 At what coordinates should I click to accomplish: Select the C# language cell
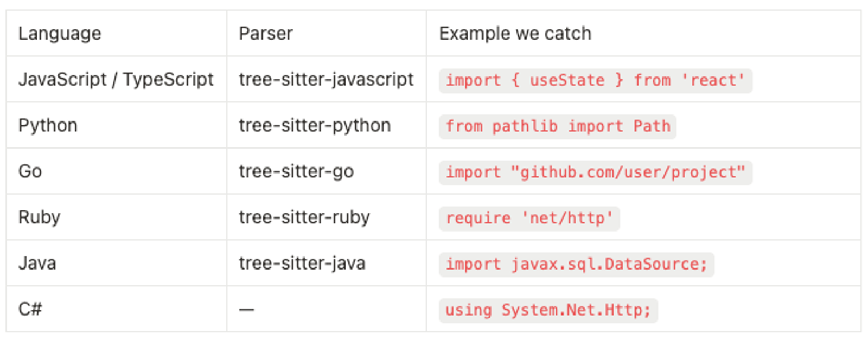click(x=30, y=309)
